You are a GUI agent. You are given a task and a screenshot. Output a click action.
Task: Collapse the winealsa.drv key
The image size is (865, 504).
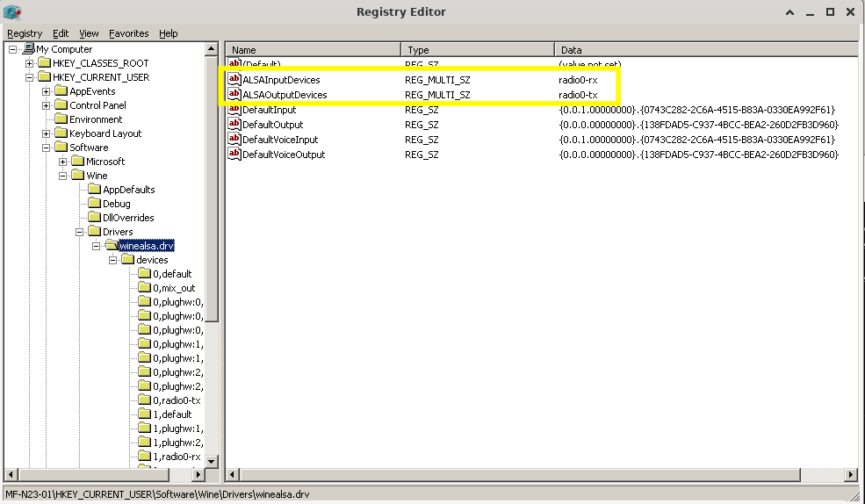[96, 246]
